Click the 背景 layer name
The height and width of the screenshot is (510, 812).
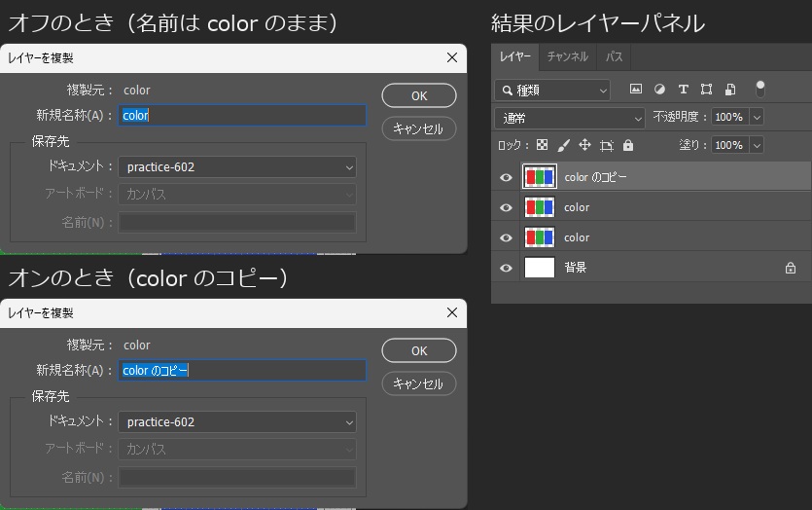(x=576, y=268)
